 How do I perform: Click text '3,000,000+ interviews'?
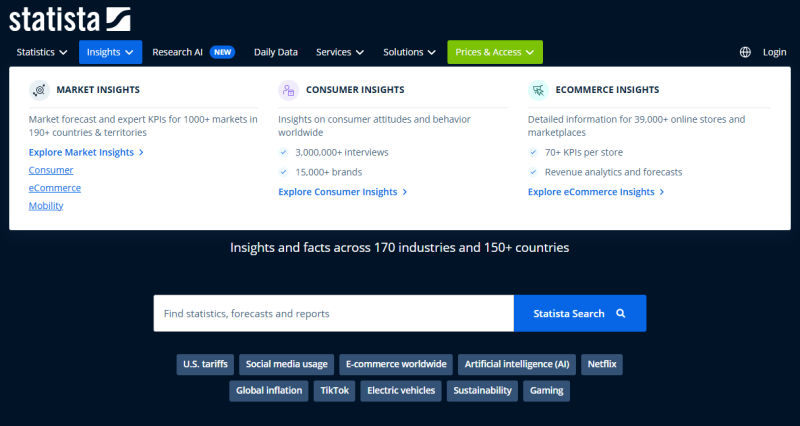[x=342, y=152]
